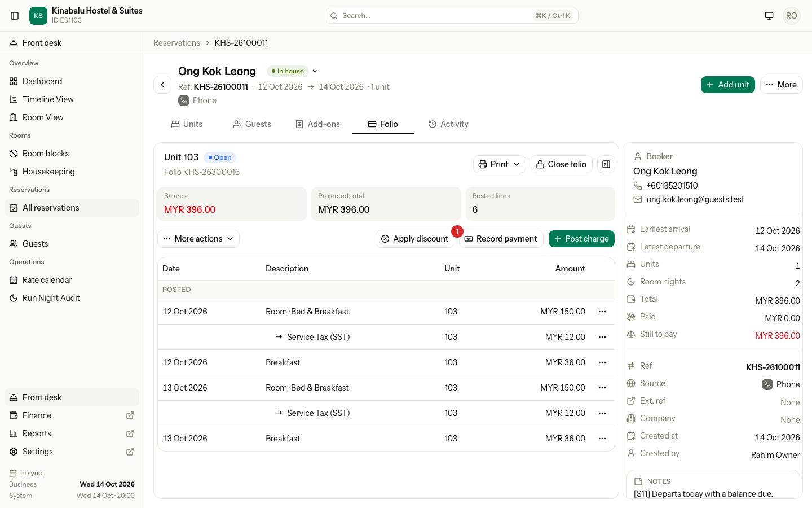Open All reservations in sidebar
Image resolution: width=812 pixels, height=508 pixels.
72,208
